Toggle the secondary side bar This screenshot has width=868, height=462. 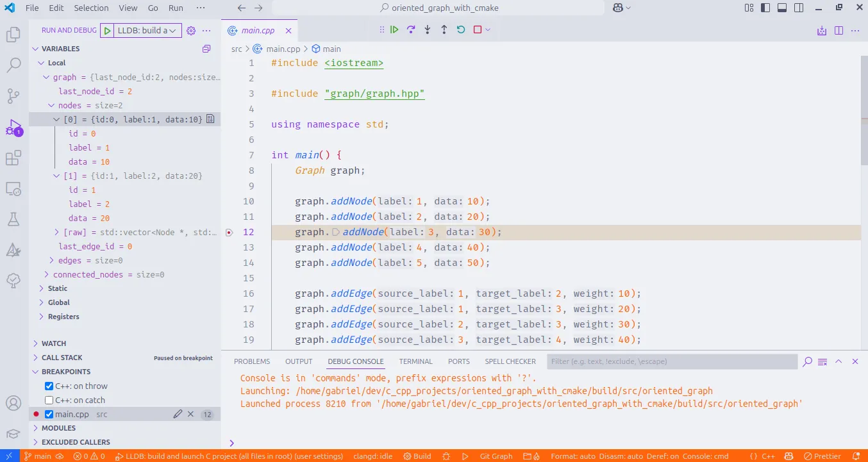click(799, 8)
